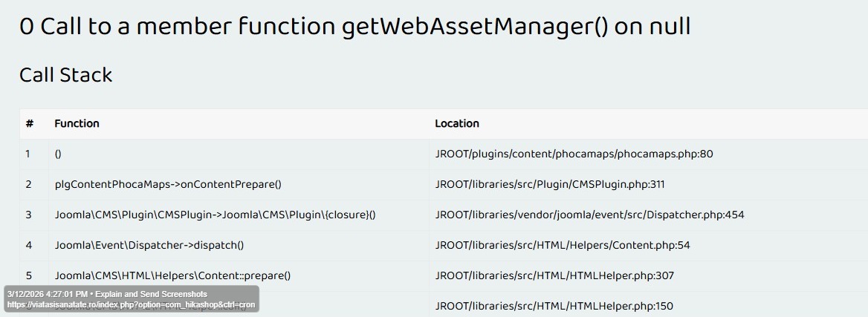
Task: Select the Content::prepare() function cell
Action: coord(172,275)
